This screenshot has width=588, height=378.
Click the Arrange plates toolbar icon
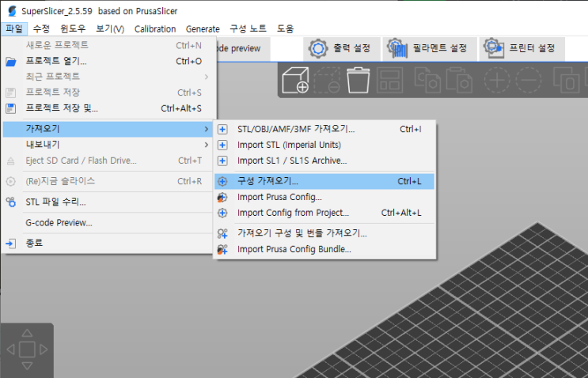[x=389, y=80]
